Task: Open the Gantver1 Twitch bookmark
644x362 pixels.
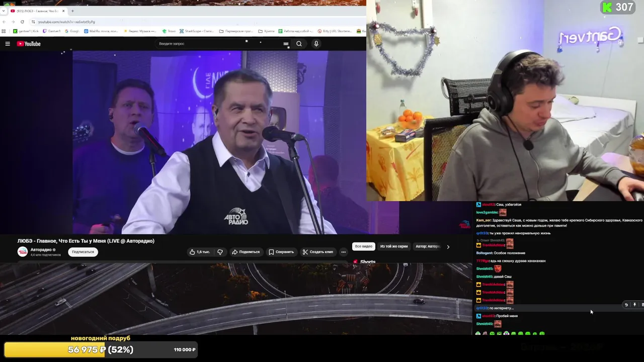Action: coord(52,31)
